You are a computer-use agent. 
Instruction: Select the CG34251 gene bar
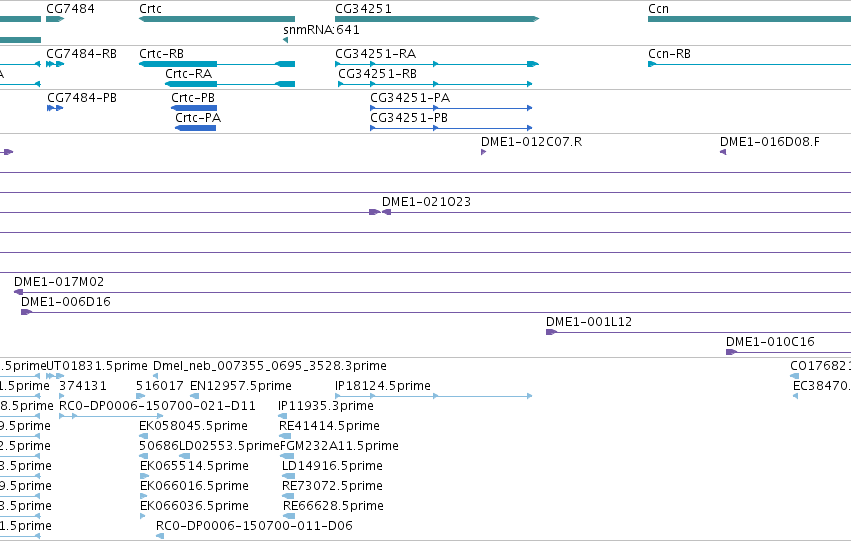437,19
